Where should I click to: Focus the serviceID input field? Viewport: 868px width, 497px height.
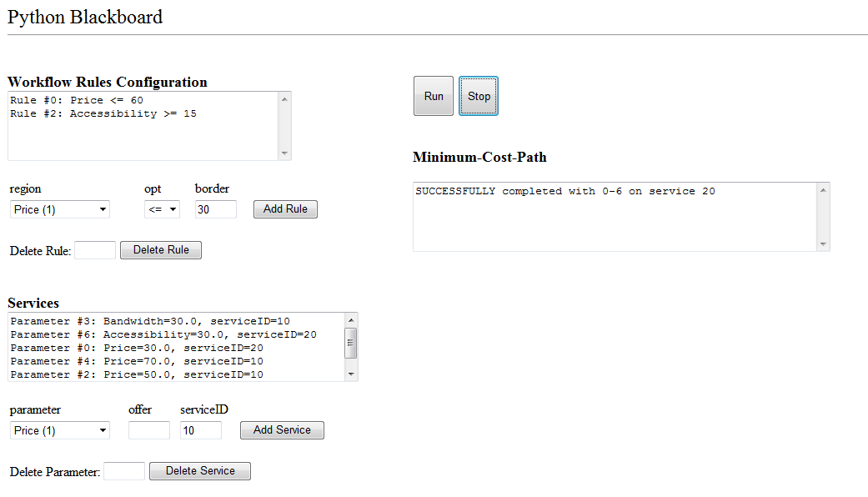(200, 430)
